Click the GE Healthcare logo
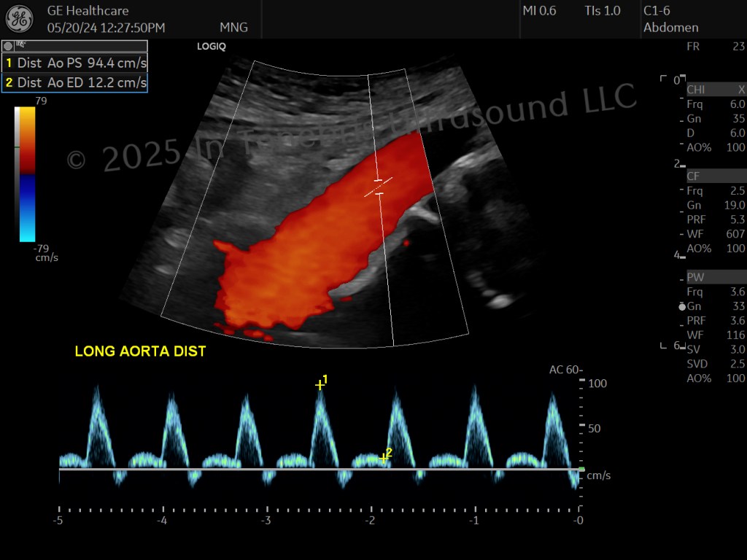 tap(20, 19)
